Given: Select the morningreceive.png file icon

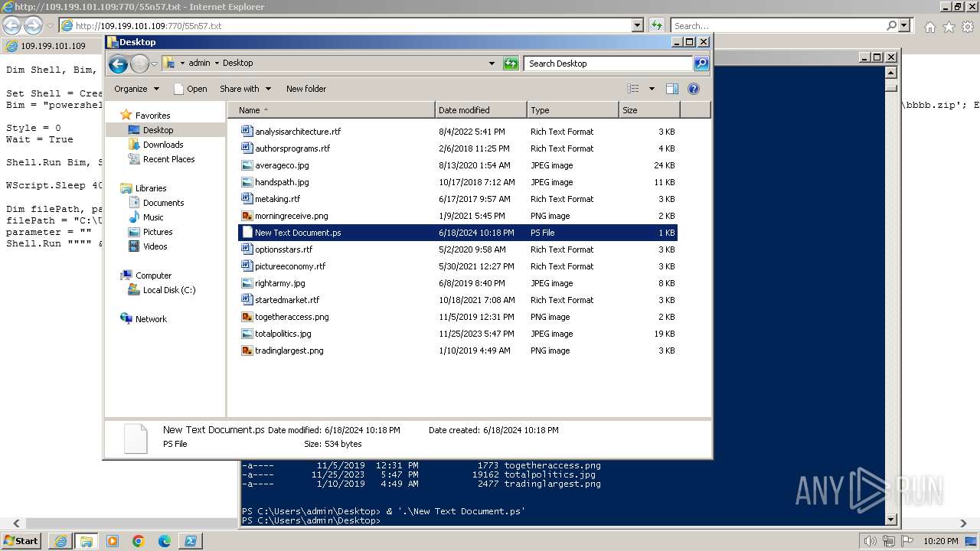Looking at the screenshot, I should [247, 216].
